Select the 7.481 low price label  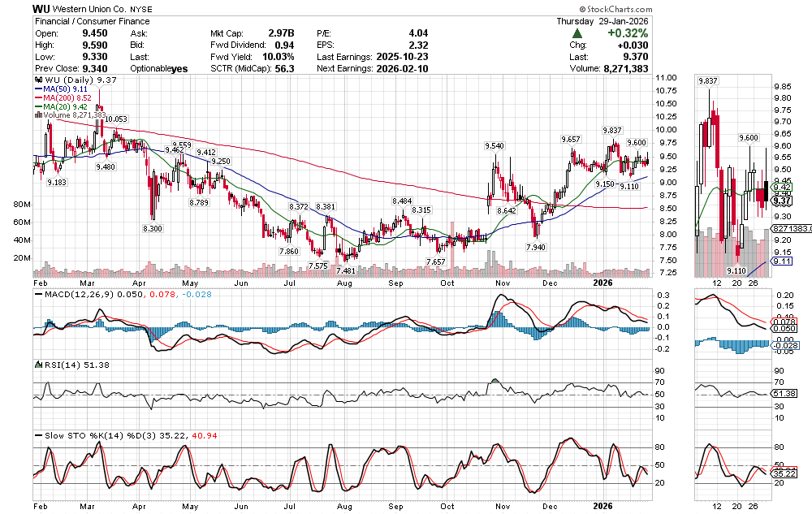pyautogui.click(x=345, y=270)
